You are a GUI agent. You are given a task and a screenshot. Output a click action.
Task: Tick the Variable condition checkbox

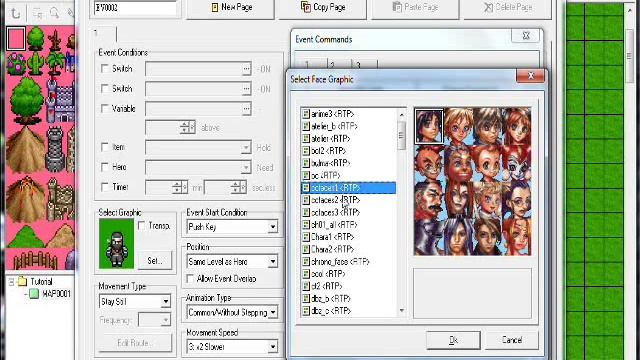point(105,108)
